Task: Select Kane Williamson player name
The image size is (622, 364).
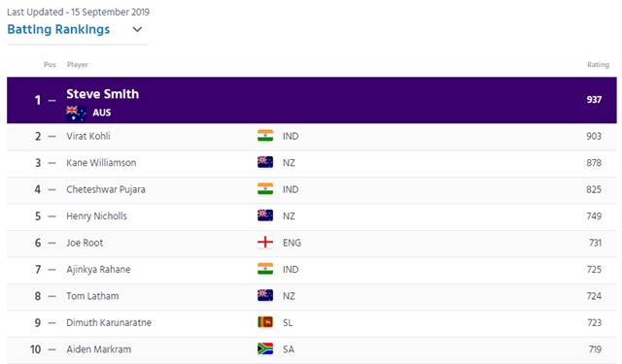Action: coord(101,162)
